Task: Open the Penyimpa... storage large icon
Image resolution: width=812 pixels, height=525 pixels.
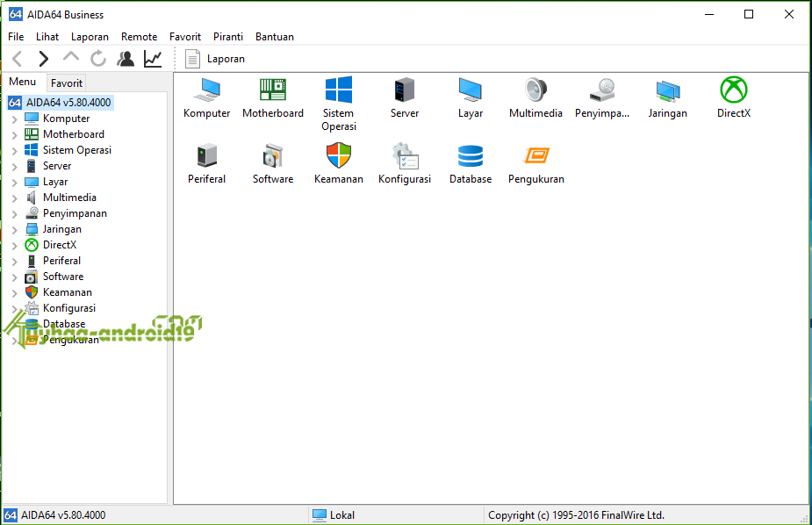Action: point(601,97)
